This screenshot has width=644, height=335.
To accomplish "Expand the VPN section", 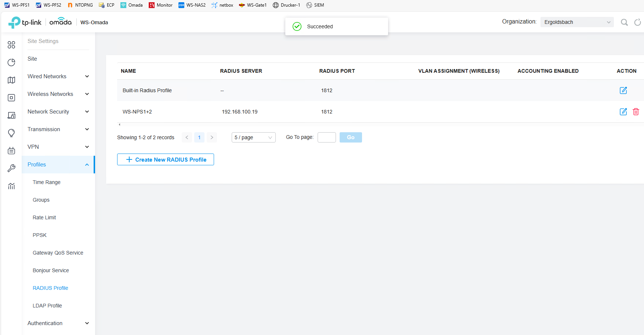I will (58, 147).
